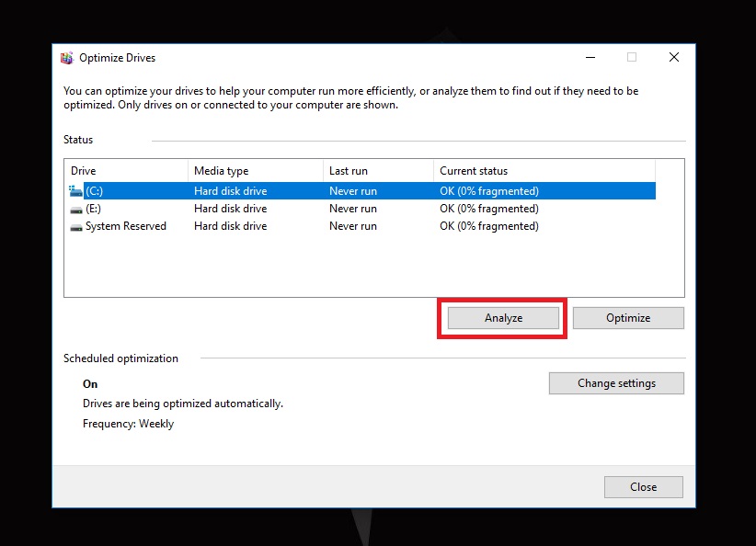The width and height of the screenshot is (756, 546).
Task: Click "Hard disk drive" in the (E:) row
Action: tap(231, 209)
